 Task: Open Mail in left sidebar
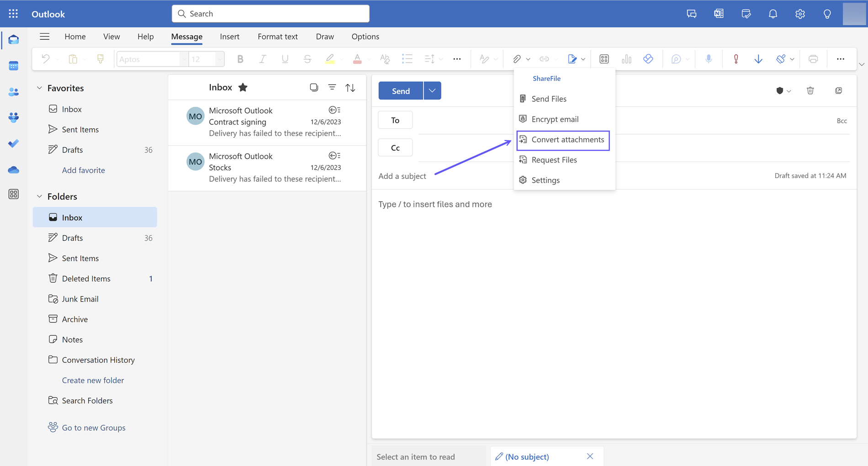(x=14, y=40)
